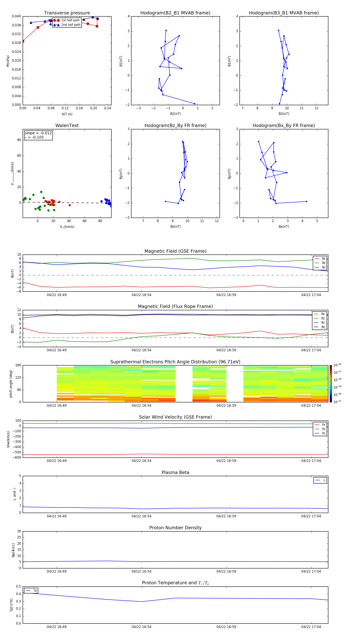Click the "βp and β" y-axis label
This screenshot has width=351, height=644.
(14, 495)
